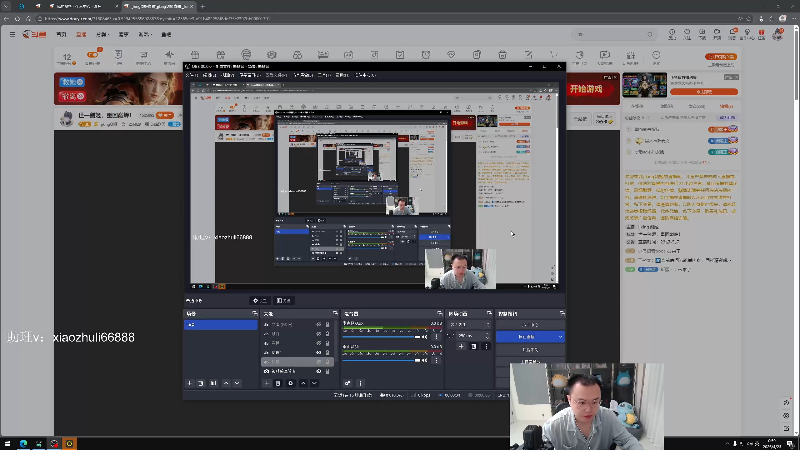Pop out the Scenes dock icon
800x450 pixels.
255,313
